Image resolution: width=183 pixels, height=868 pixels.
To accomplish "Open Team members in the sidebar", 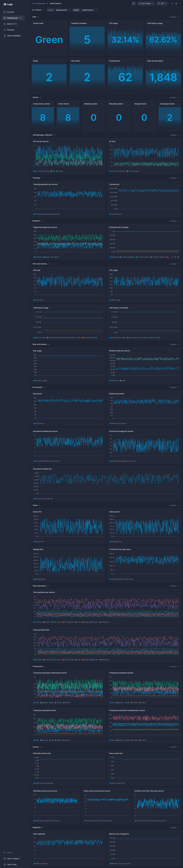I will coord(14,36).
